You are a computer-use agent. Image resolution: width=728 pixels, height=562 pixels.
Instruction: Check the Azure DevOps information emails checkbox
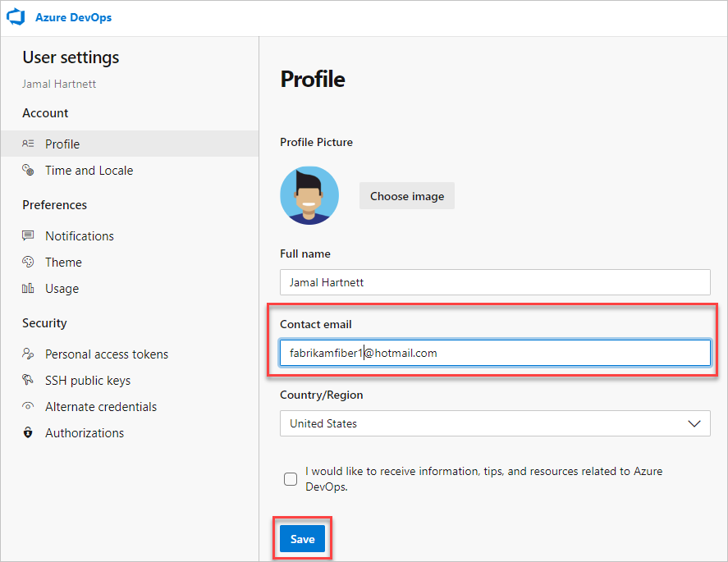pyautogui.click(x=291, y=478)
